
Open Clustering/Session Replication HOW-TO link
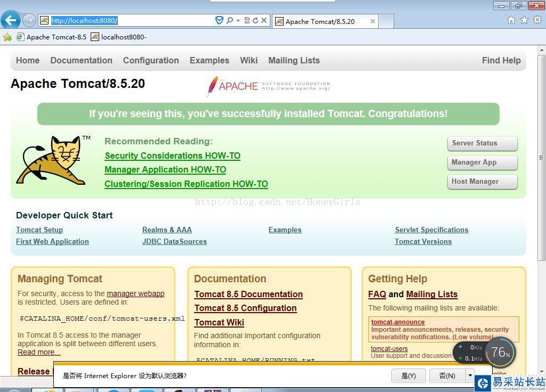point(186,184)
